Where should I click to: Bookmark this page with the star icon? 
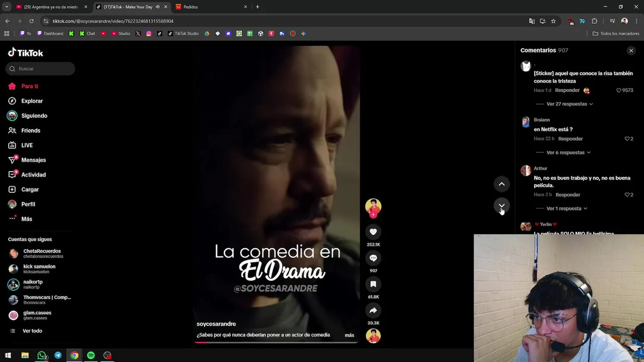coord(553,21)
